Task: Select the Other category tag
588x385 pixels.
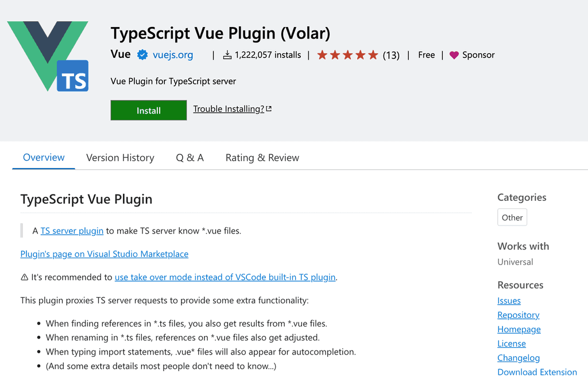Action: coord(512,217)
